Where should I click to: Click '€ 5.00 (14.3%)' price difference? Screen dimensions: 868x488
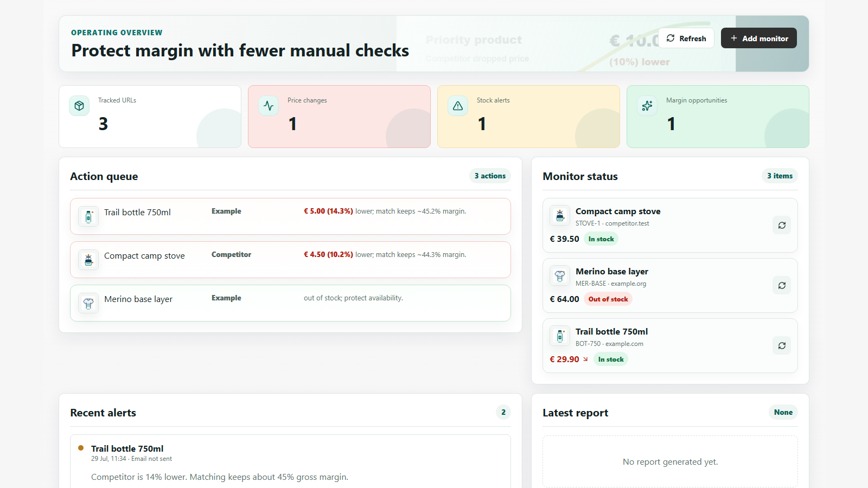tap(328, 211)
